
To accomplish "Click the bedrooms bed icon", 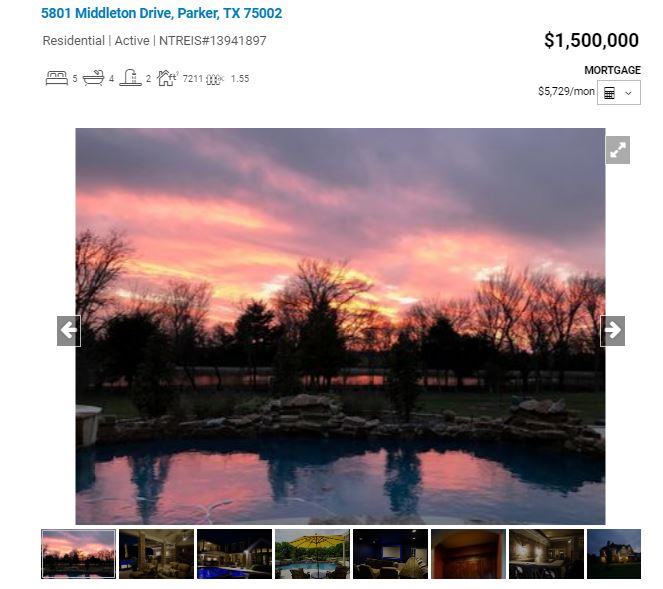I will (x=57, y=78).
